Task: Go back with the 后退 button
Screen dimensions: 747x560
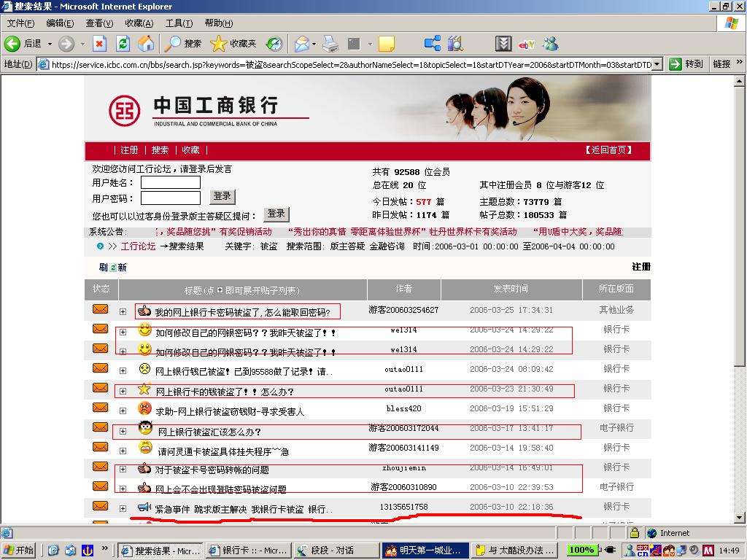Action: click(23, 44)
